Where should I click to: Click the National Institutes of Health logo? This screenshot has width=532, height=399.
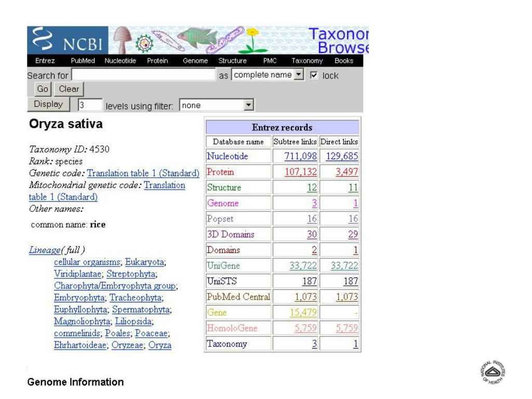pos(493,372)
